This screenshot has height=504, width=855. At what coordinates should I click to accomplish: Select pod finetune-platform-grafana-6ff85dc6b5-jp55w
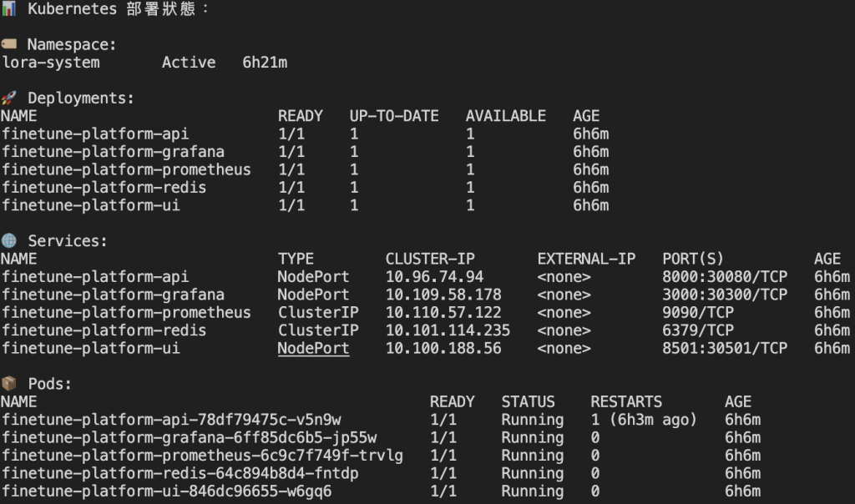pyautogui.click(x=190, y=438)
